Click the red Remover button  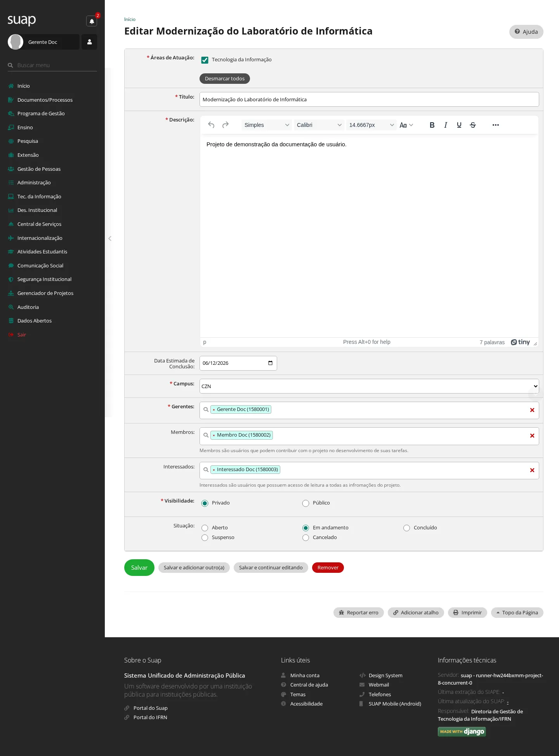coord(328,568)
